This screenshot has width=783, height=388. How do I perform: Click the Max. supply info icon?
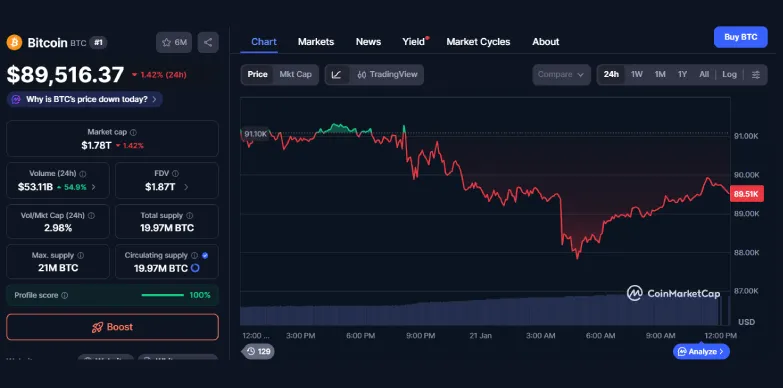tap(81, 255)
